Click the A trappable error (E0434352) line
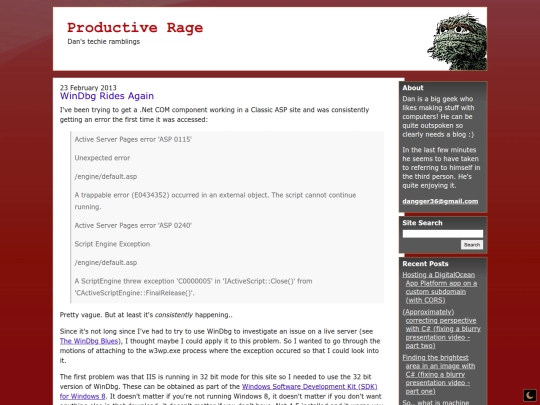 215,201
